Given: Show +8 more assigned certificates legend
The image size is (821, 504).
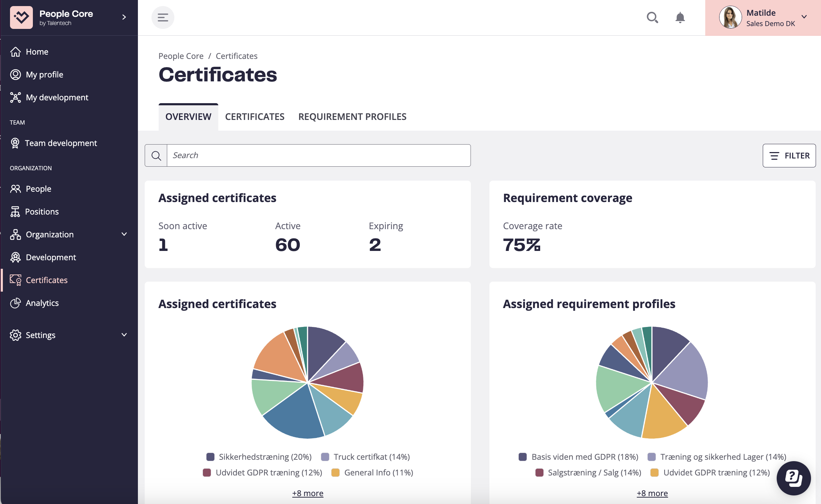Looking at the screenshot, I should point(308,493).
